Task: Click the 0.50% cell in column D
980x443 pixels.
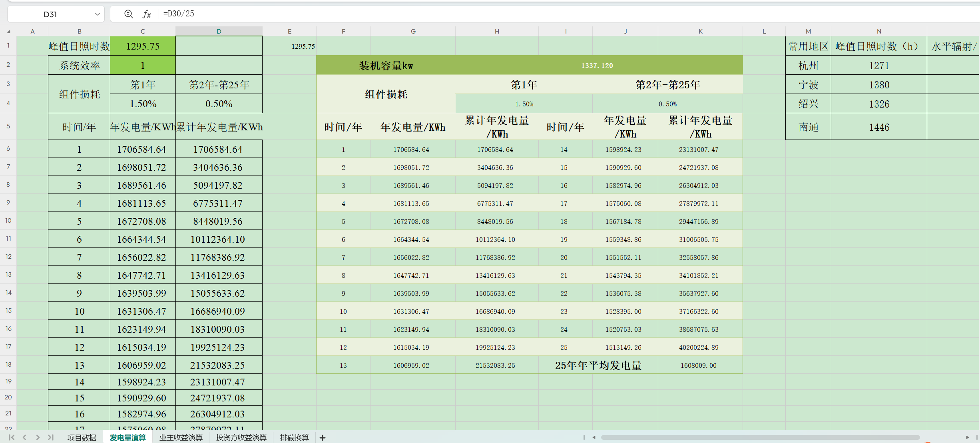Action: [219, 104]
